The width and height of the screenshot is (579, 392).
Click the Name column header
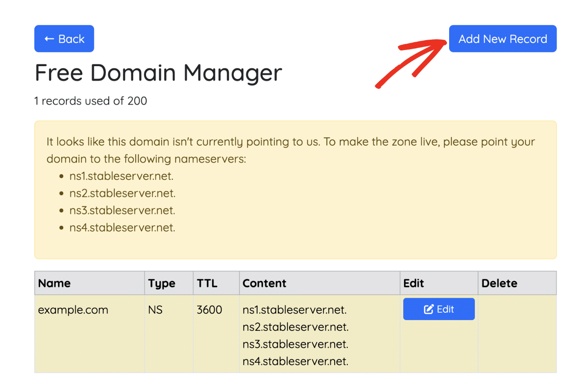pos(54,283)
